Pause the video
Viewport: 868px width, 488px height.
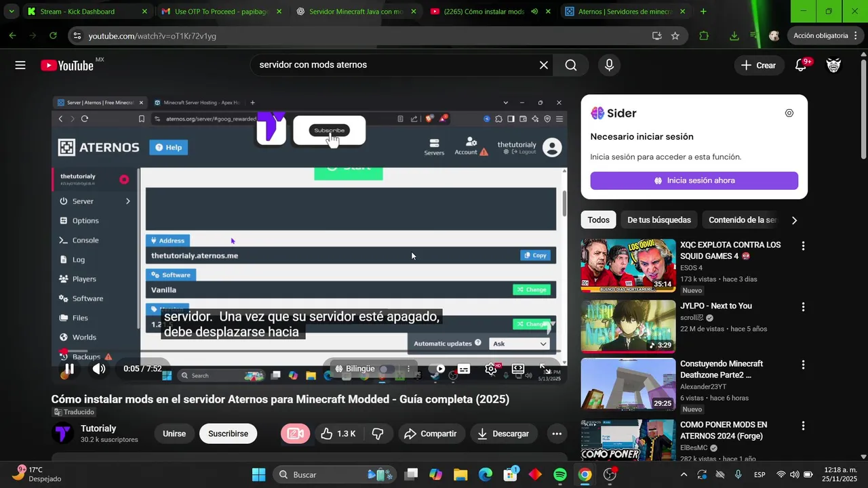pos(69,369)
